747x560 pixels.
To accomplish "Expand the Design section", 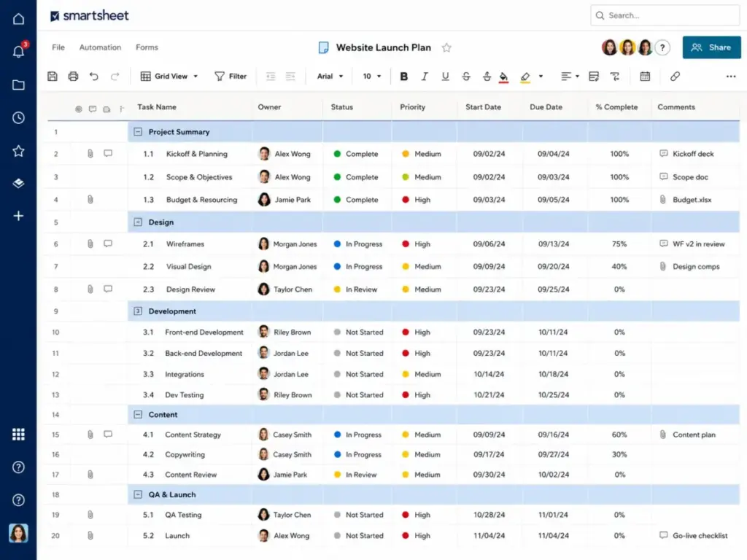I will 138,222.
